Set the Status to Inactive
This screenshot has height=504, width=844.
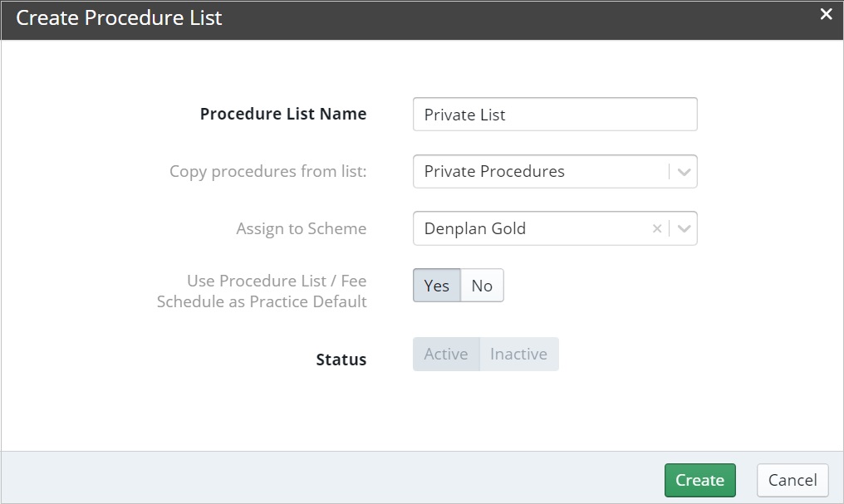click(x=519, y=354)
